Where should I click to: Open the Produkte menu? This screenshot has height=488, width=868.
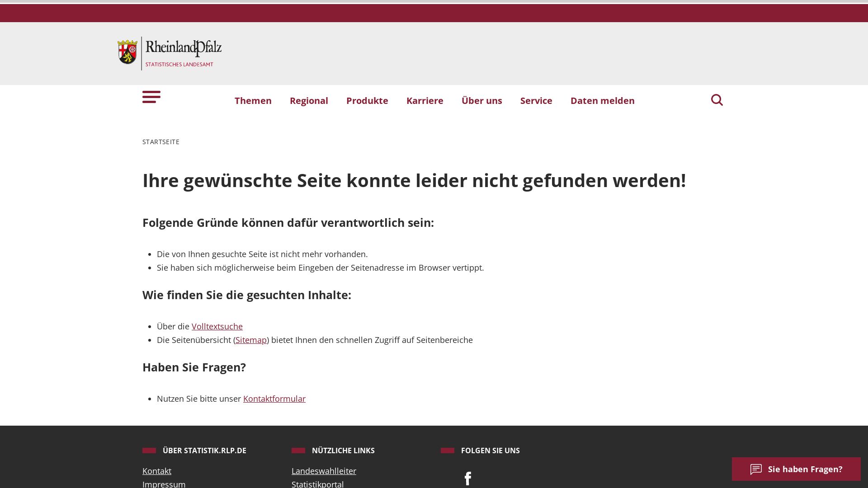coord(367,101)
